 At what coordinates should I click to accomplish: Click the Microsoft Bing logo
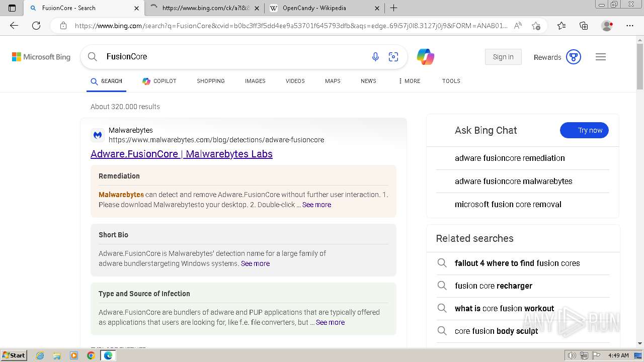41,57
